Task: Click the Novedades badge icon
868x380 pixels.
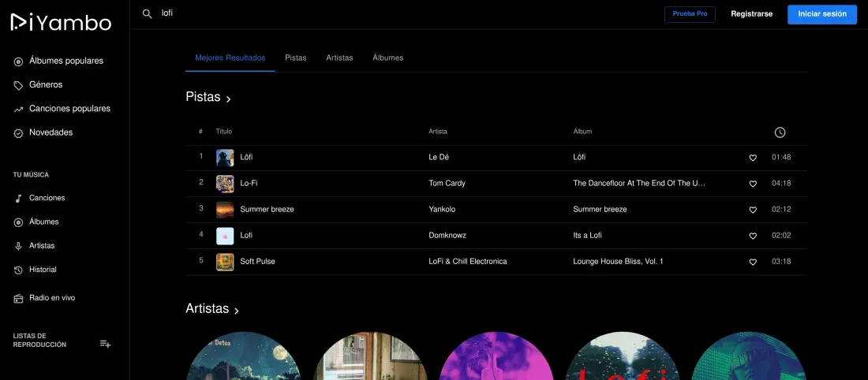Action: [x=18, y=133]
